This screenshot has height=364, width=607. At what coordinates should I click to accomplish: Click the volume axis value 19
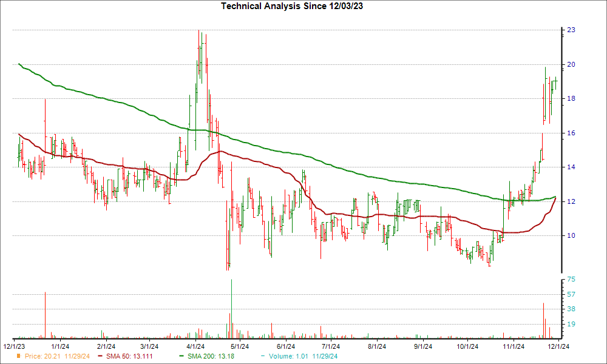pos(571,324)
